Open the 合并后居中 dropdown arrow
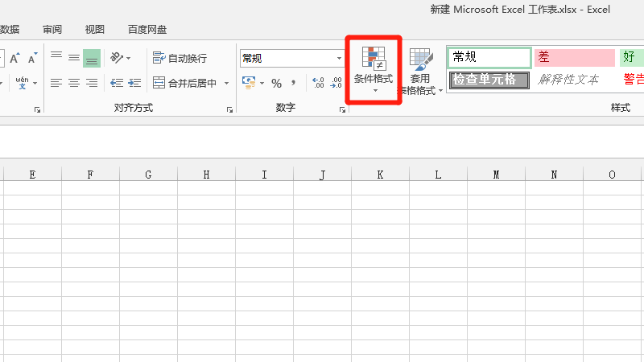 [226, 83]
